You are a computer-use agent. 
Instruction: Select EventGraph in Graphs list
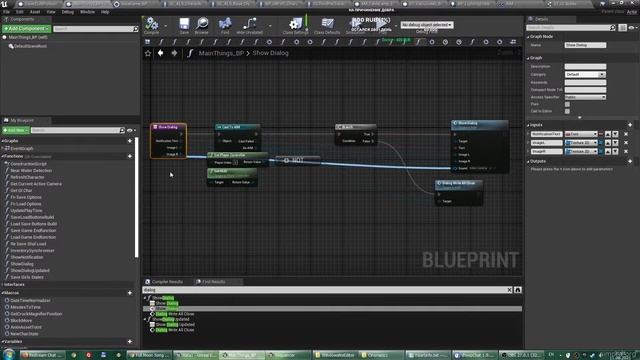[22, 149]
